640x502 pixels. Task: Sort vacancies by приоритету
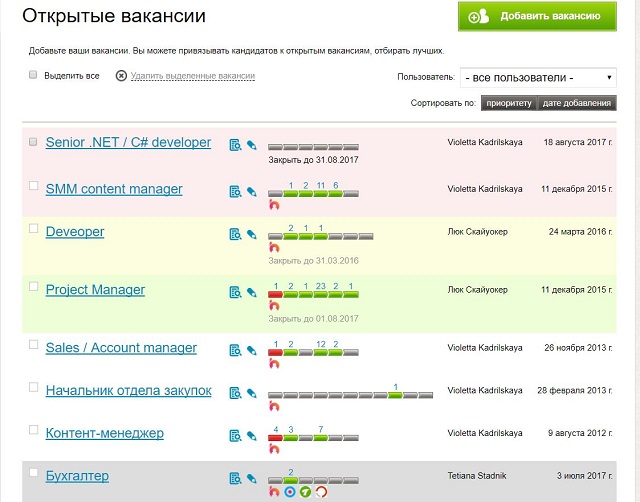point(509,103)
